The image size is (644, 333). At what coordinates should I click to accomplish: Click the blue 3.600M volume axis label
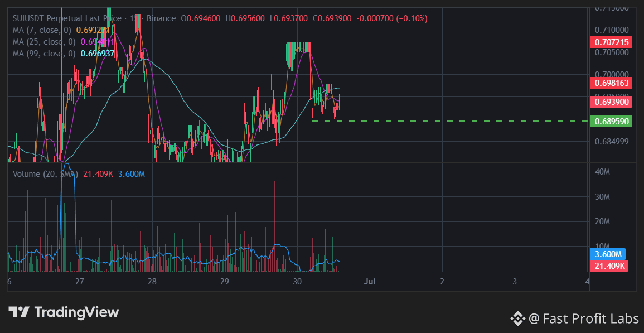tap(607, 254)
